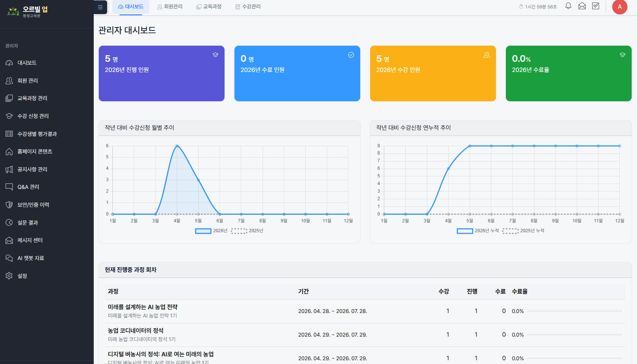This screenshot has width=637, height=364.
Task: Click the sidebar 설정 gear icon
Action: [9, 276]
